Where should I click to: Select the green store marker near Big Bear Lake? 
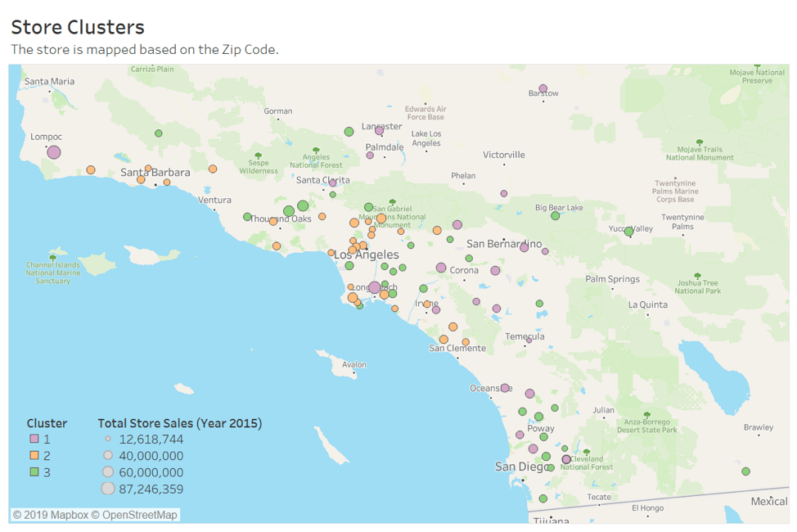555,216
